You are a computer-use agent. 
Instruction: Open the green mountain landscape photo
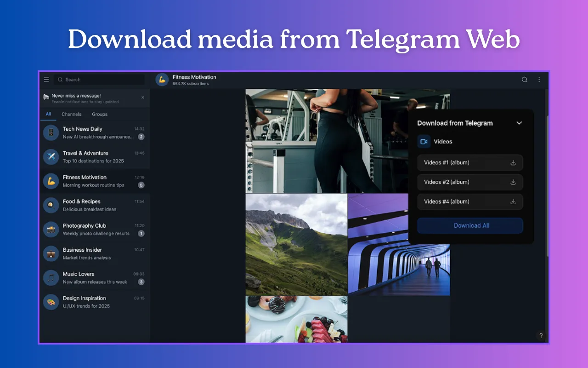[297, 245]
